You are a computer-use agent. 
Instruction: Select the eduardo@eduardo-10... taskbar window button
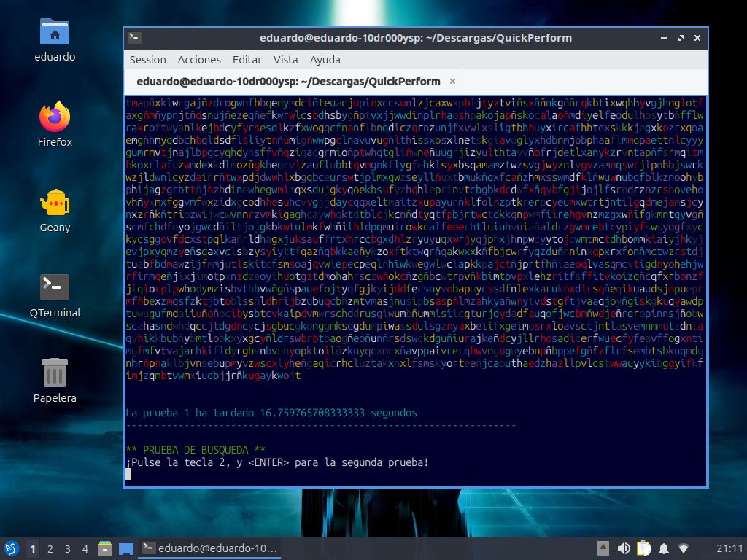[x=209, y=548]
